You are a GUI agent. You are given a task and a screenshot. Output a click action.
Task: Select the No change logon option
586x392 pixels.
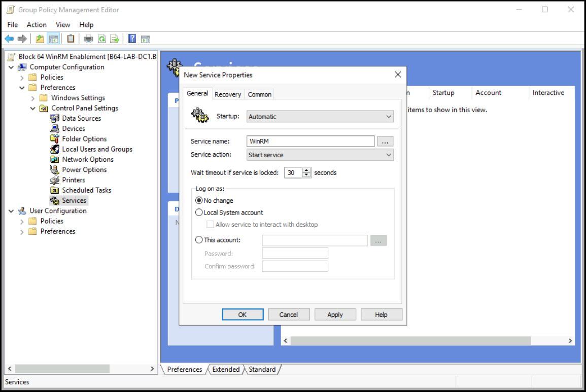(x=199, y=200)
